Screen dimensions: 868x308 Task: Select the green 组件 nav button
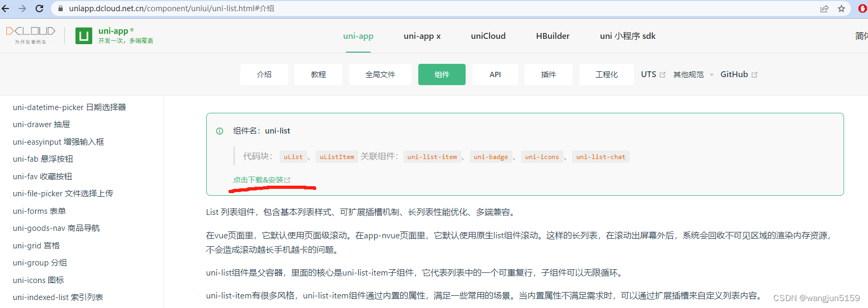click(442, 74)
